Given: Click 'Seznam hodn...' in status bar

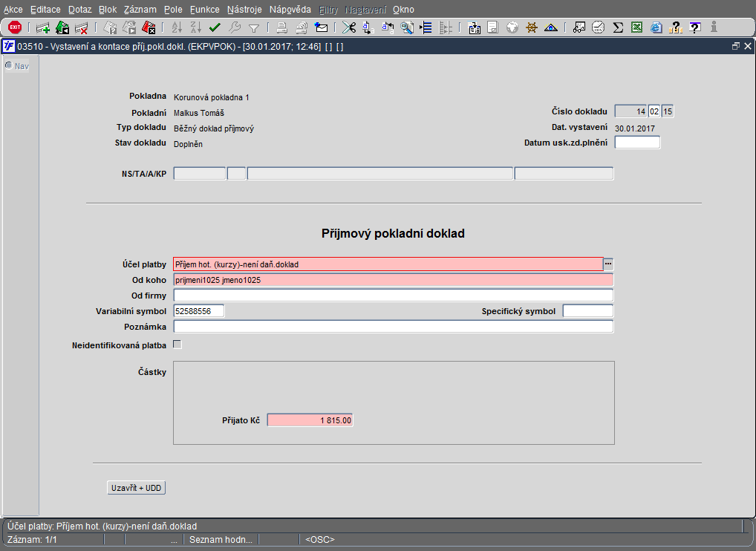Looking at the screenshot, I should point(221,539).
